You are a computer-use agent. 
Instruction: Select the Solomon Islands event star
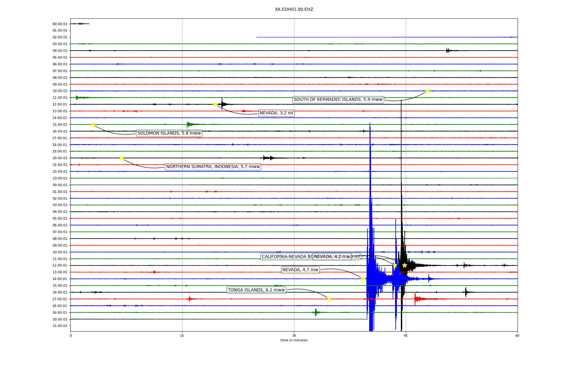point(93,125)
